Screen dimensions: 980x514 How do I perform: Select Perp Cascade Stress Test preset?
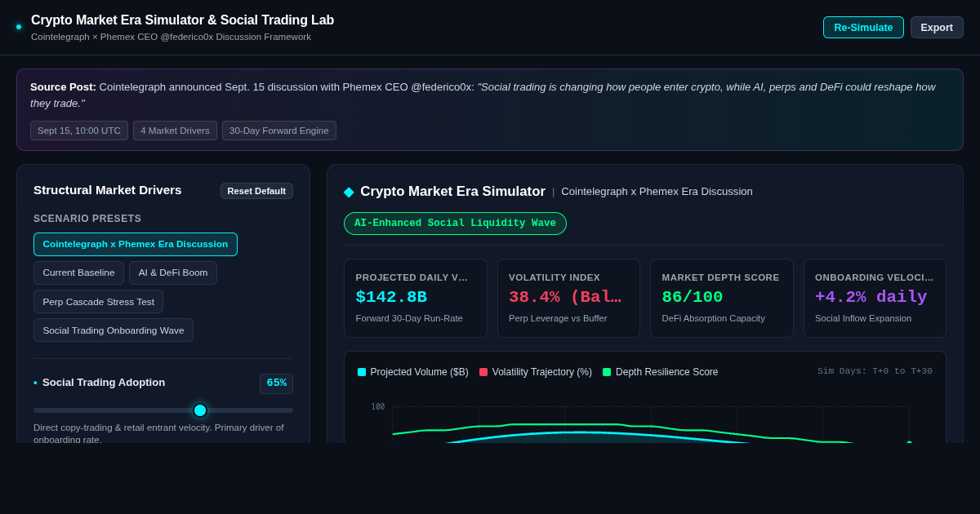(x=98, y=301)
